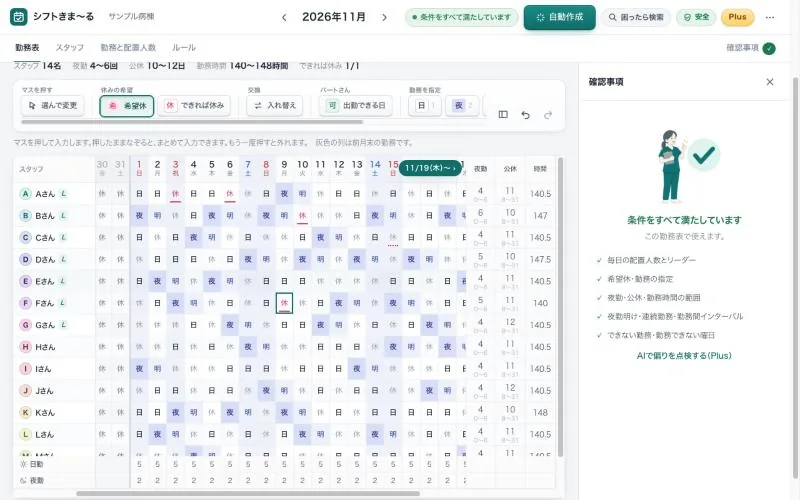Select Fさん's highlighted 休 cell on day 9
The image size is (800, 500).
[284, 303]
